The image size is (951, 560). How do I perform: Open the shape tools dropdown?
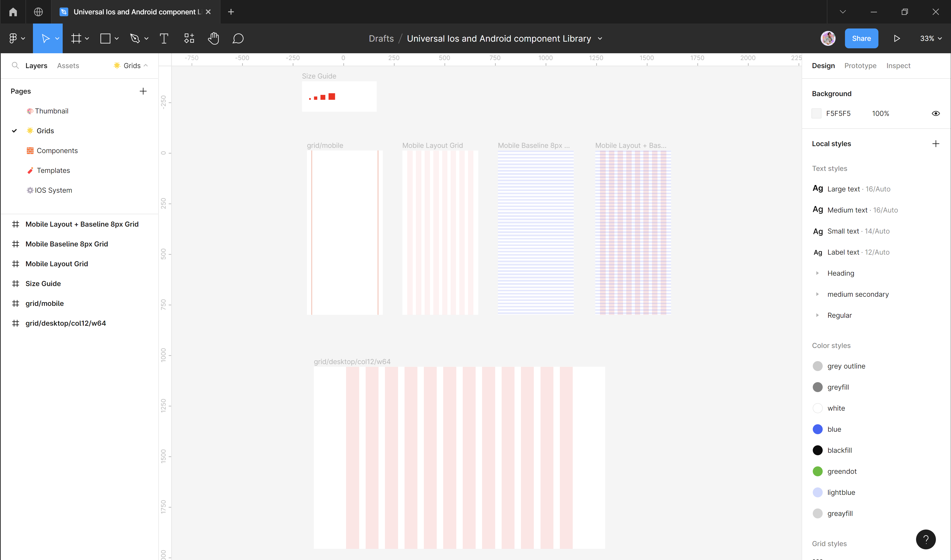tap(117, 38)
